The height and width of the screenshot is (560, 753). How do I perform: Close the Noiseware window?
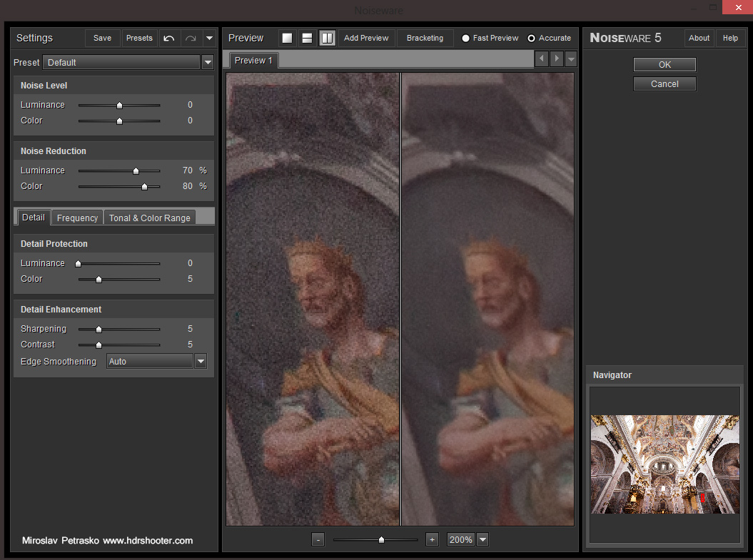coord(737,7)
